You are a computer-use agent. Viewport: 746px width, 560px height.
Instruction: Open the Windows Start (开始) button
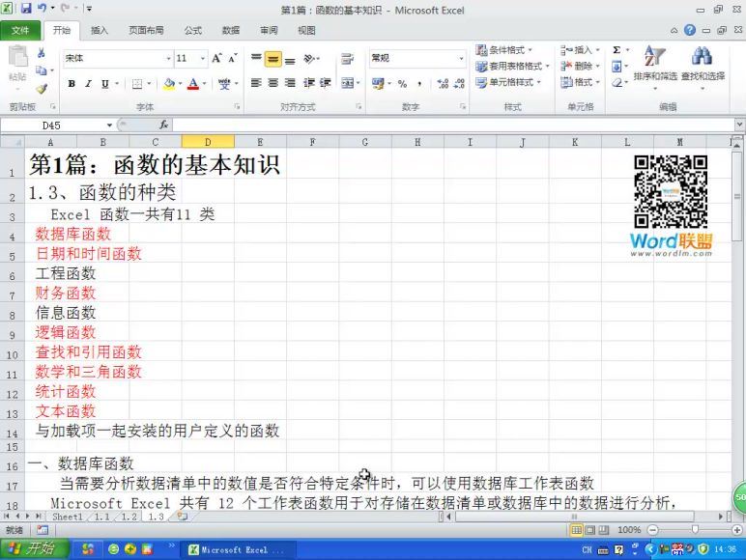point(33,549)
